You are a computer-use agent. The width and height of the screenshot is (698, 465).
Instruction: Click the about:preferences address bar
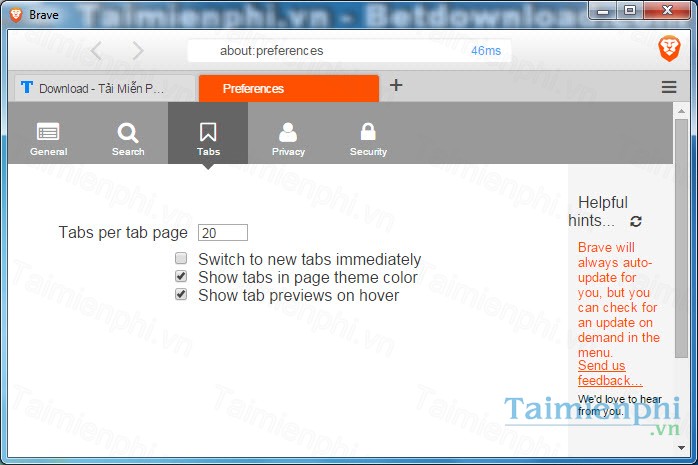[349, 51]
